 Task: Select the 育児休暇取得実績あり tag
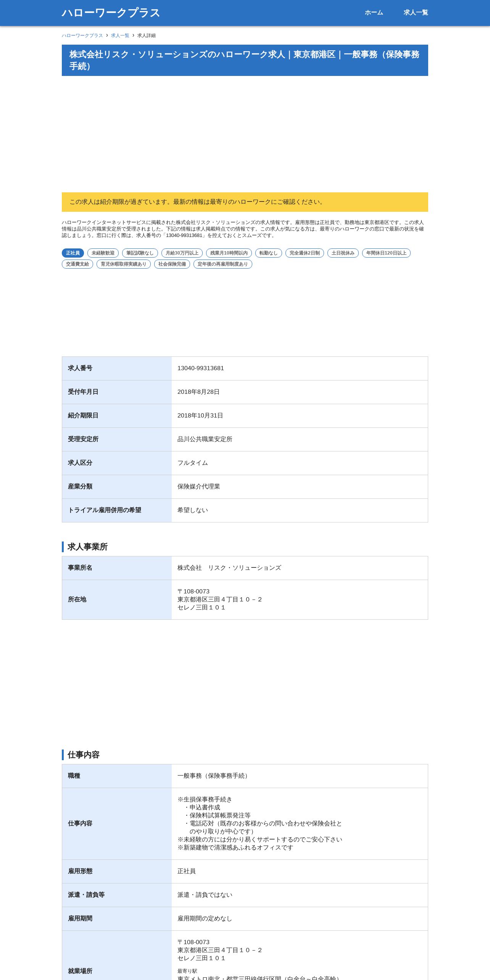click(124, 264)
